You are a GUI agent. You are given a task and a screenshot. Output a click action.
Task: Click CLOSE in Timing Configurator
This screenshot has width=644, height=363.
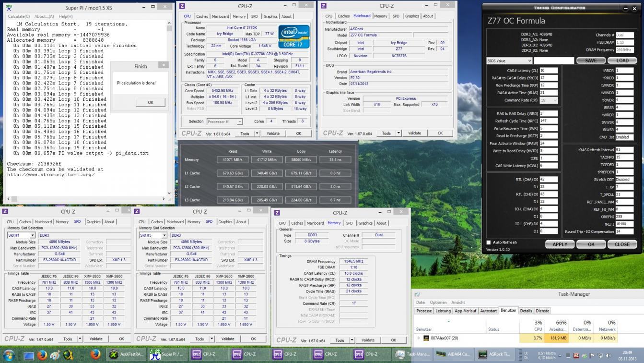point(622,244)
